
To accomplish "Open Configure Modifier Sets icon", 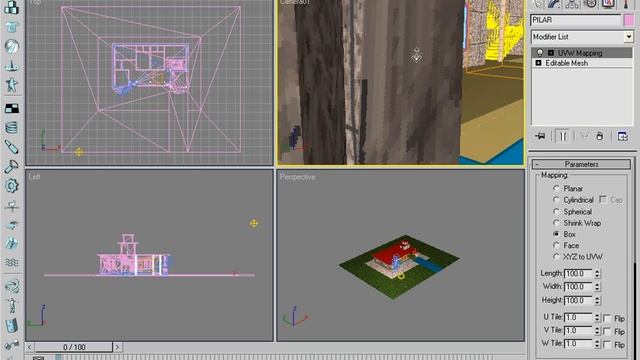I will 622,136.
